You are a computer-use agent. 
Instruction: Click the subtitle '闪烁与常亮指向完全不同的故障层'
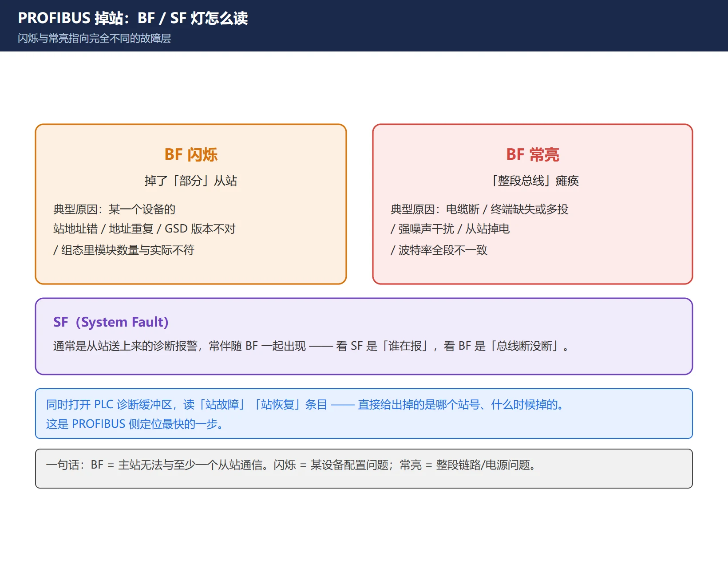[x=94, y=39]
